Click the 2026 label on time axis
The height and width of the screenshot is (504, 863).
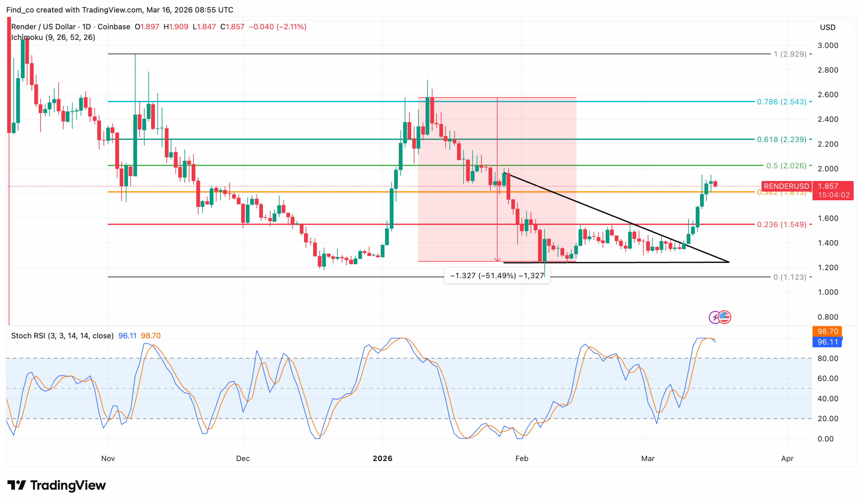tap(383, 458)
